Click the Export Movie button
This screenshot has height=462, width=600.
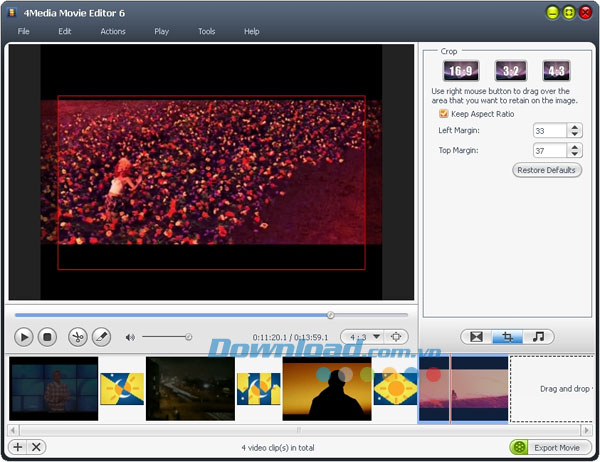tap(549, 447)
